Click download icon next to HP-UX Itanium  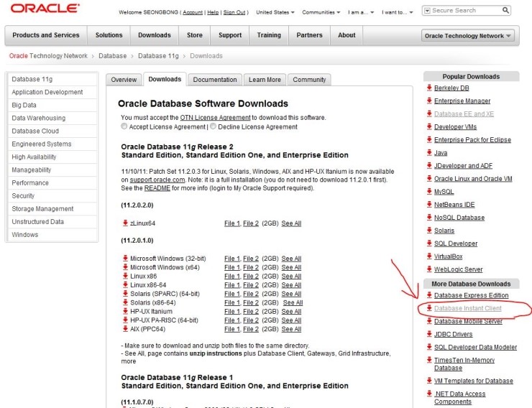pos(125,311)
